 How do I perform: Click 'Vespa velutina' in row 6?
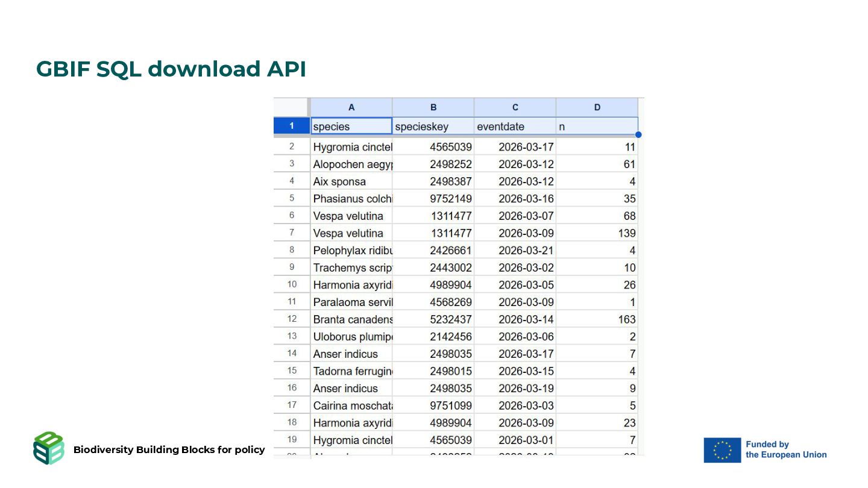pyautogui.click(x=351, y=216)
